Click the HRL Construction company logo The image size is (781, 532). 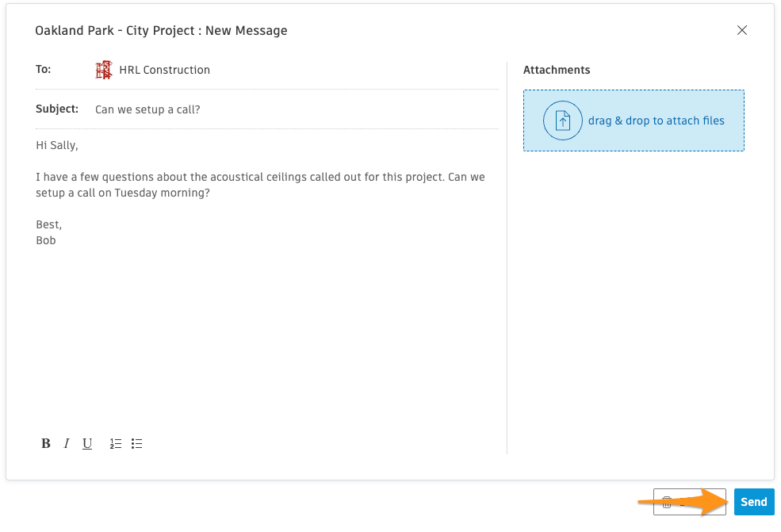point(104,70)
